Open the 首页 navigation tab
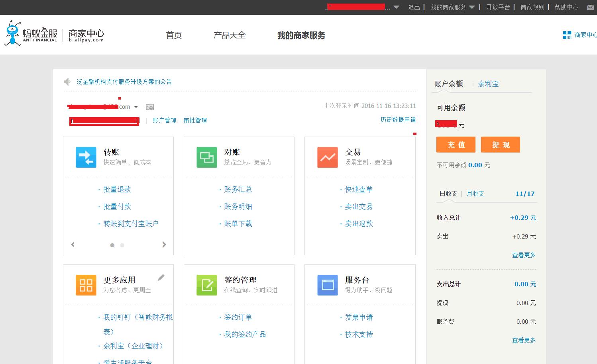This screenshot has height=364, width=597. (174, 35)
